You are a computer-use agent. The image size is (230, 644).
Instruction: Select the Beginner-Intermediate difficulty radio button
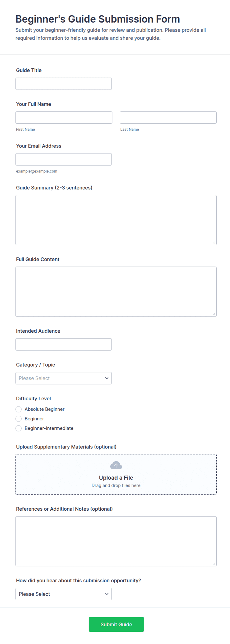pyautogui.click(x=19, y=428)
